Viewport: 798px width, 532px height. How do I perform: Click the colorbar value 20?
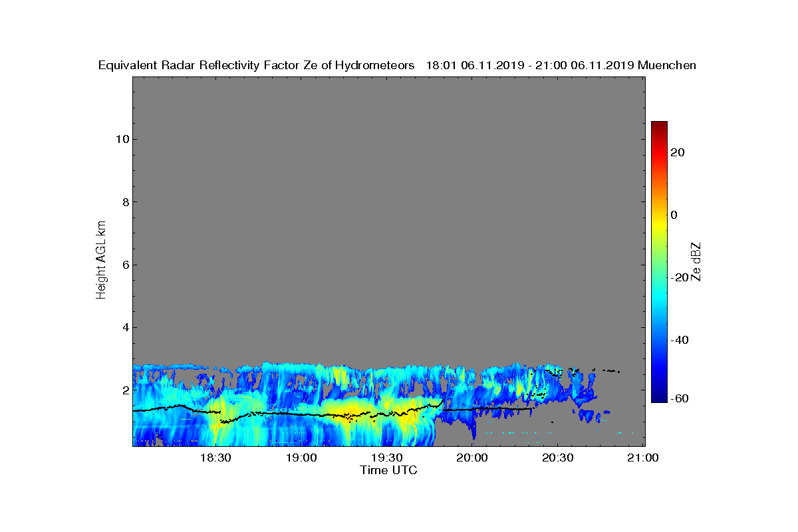[x=678, y=152]
